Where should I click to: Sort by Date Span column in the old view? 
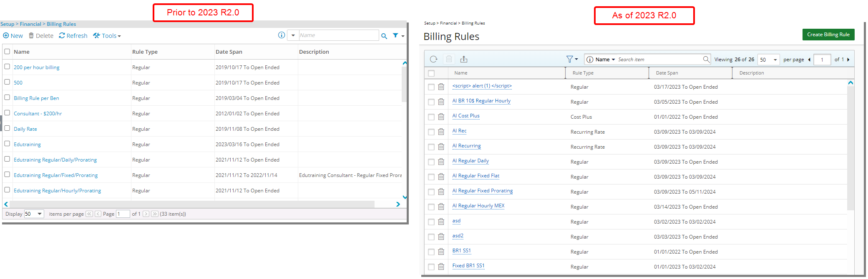229,52
